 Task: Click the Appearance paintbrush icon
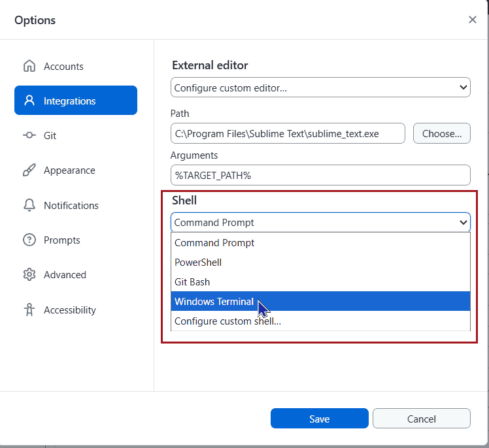[x=29, y=170]
